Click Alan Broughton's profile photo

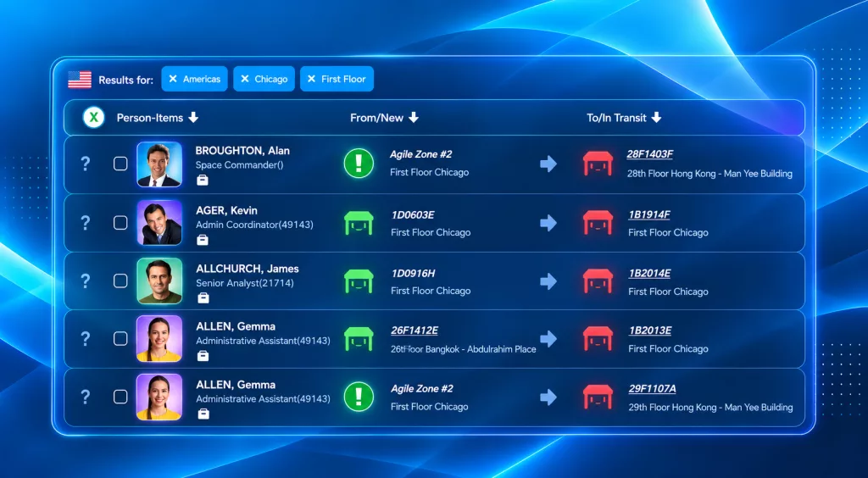click(x=159, y=164)
